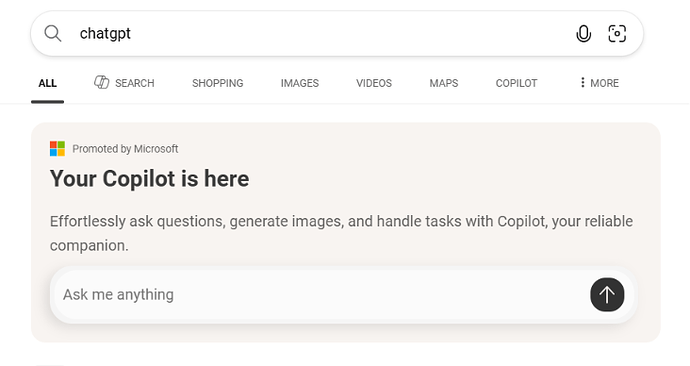Screen dimensions: 690x366
Task: Switch to the SEARCH tab
Action: point(124,83)
